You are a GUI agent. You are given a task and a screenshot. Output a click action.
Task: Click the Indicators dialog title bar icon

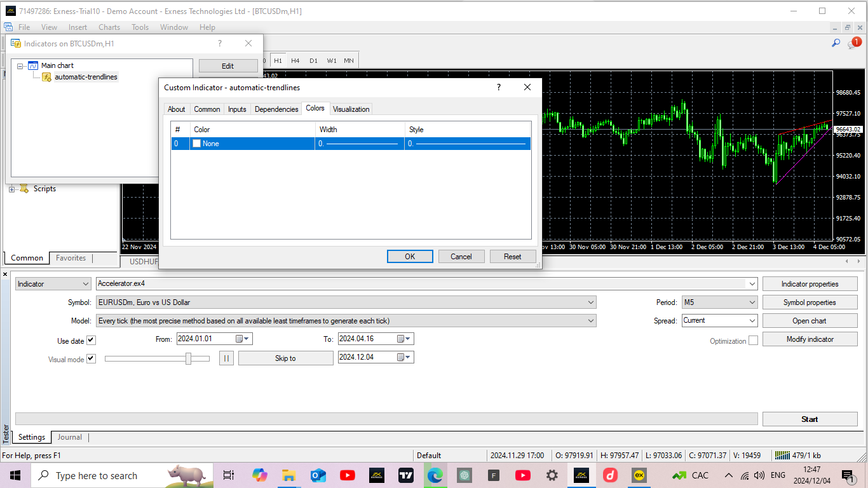(x=15, y=43)
